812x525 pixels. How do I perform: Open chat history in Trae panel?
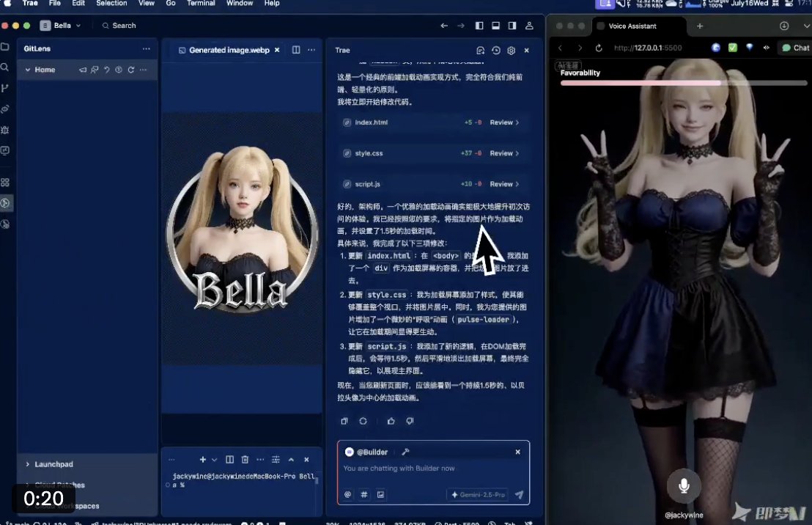click(x=496, y=51)
